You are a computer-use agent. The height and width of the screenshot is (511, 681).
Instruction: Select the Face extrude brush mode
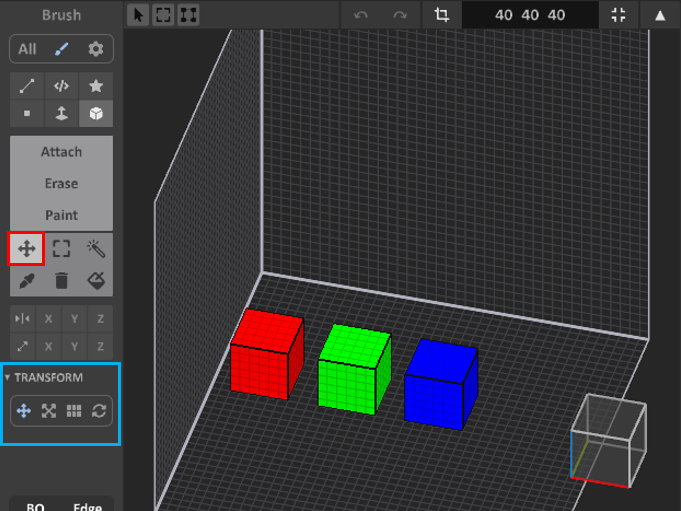tap(61, 113)
